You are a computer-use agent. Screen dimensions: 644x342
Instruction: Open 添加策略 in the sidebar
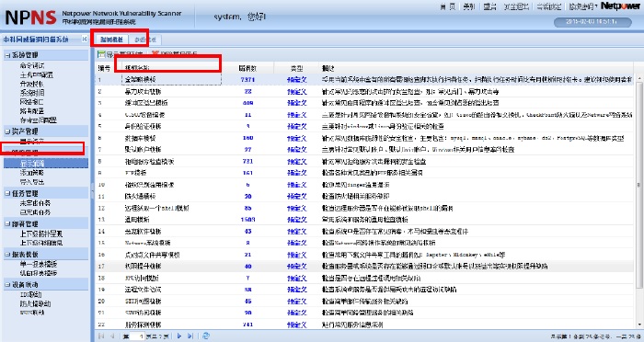click(x=32, y=173)
